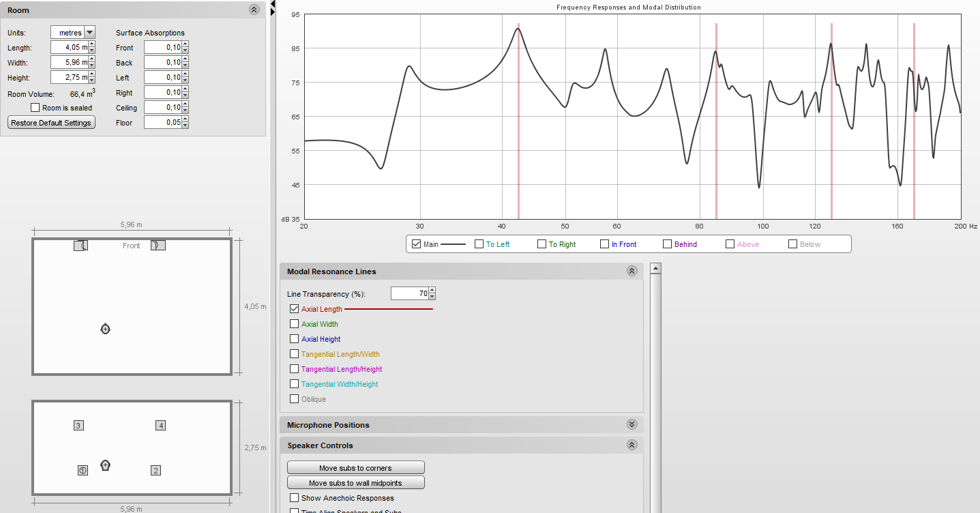980x513 pixels.
Task: Enable Axial Height modal lines
Action: pyautogui.click(x=295, y=339)
